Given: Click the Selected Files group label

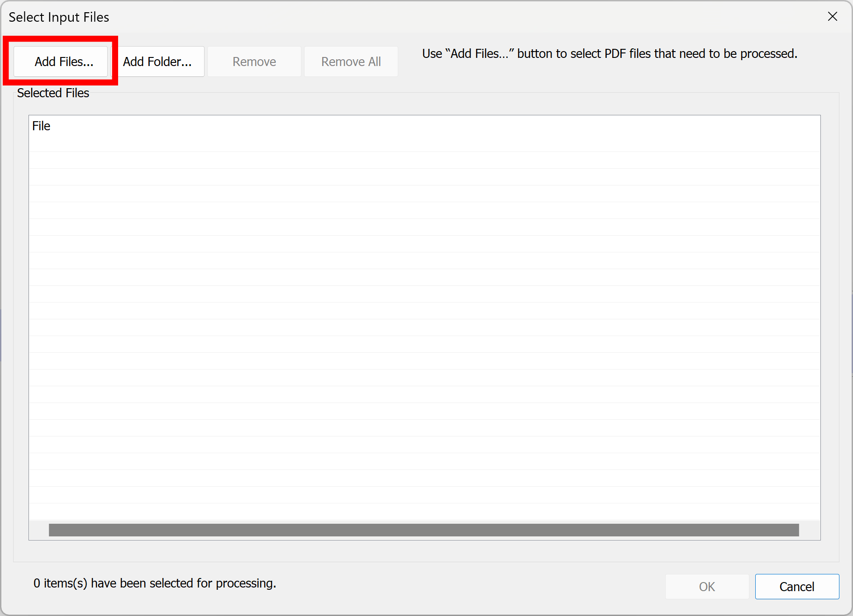Looking at the screenshot, I should tap(53, 93).
